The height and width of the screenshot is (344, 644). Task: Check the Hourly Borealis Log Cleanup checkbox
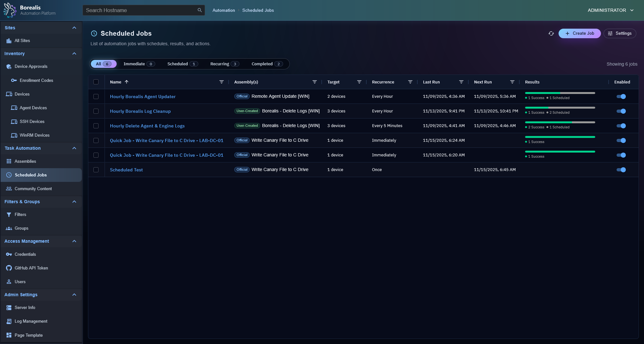pos(96,111)
